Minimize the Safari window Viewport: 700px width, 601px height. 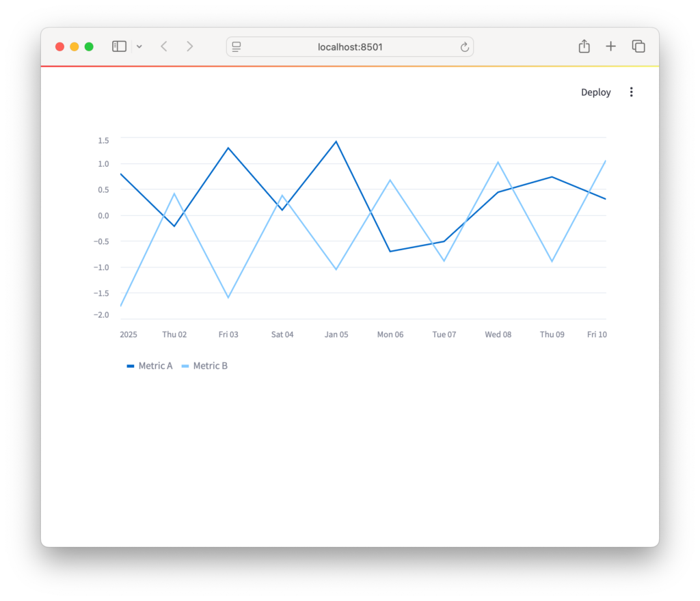pos(75,46)
